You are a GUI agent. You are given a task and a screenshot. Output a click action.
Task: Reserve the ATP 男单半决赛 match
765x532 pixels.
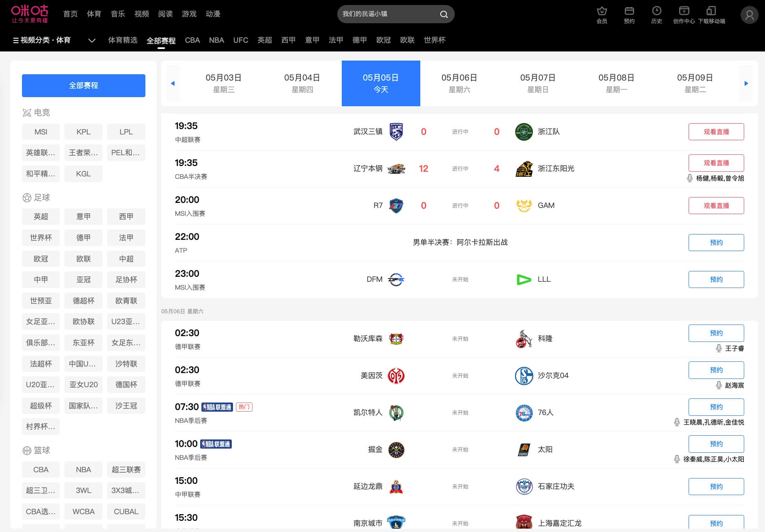tap(716, 242)
